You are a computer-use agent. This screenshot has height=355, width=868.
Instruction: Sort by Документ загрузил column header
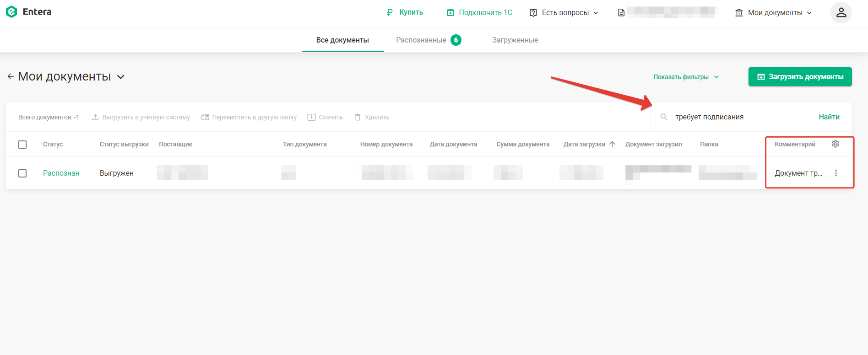(653, 144)
